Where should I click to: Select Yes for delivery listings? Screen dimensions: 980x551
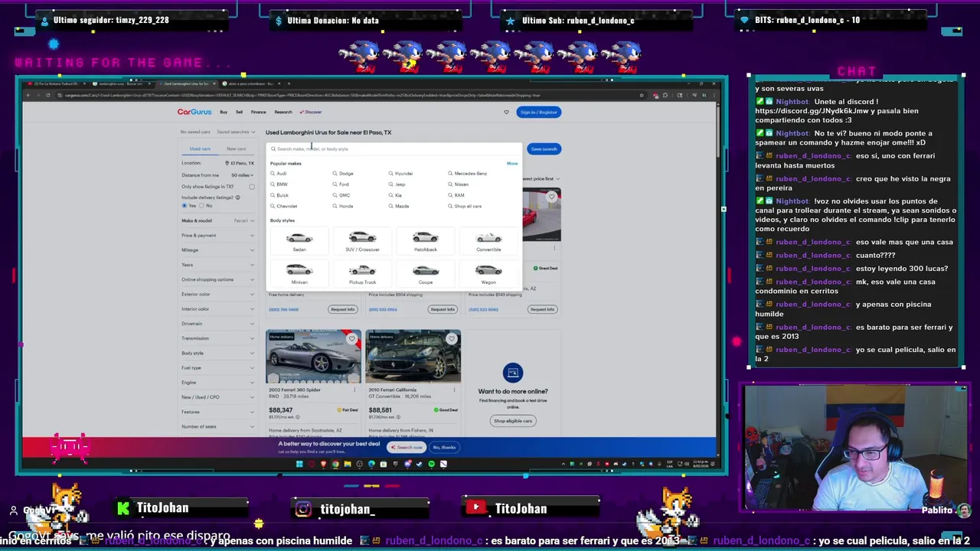pos(185,206)
